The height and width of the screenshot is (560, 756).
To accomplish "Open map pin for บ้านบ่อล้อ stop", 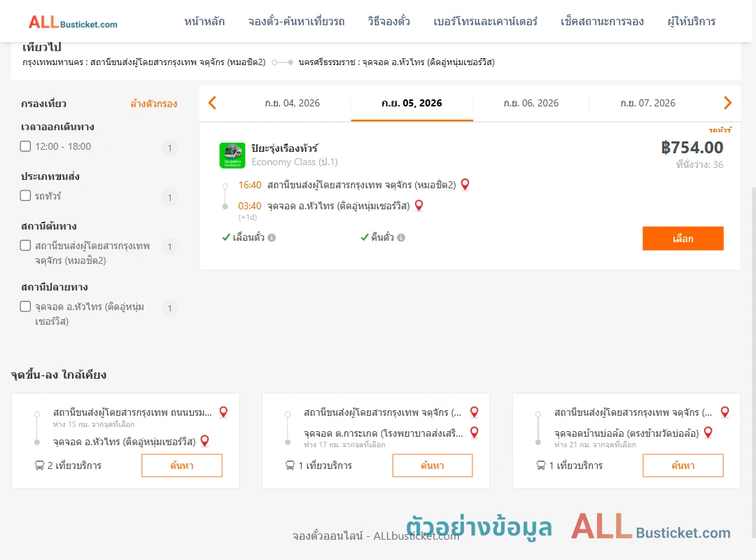I will point(708,433).
